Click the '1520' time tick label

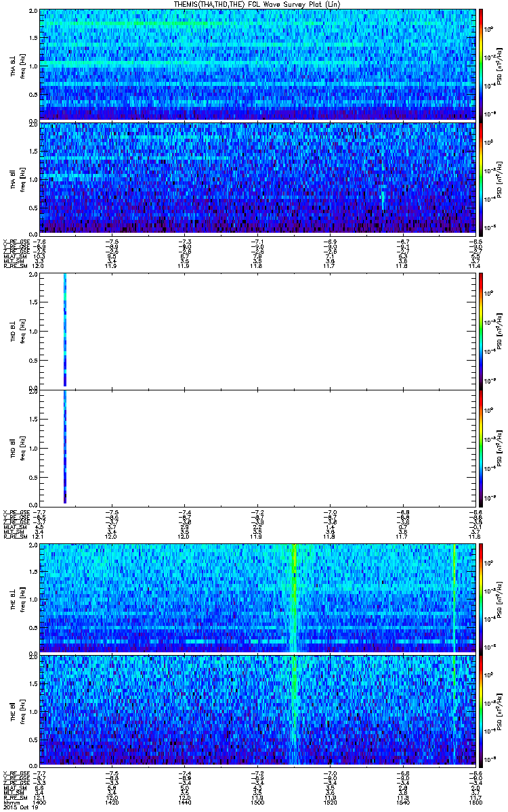331,802
